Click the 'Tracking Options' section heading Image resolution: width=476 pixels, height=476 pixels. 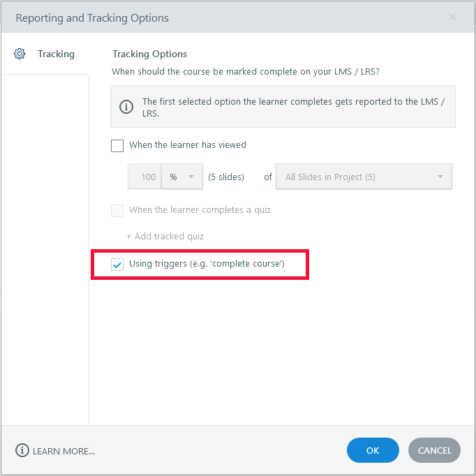(x=149, y=54)
